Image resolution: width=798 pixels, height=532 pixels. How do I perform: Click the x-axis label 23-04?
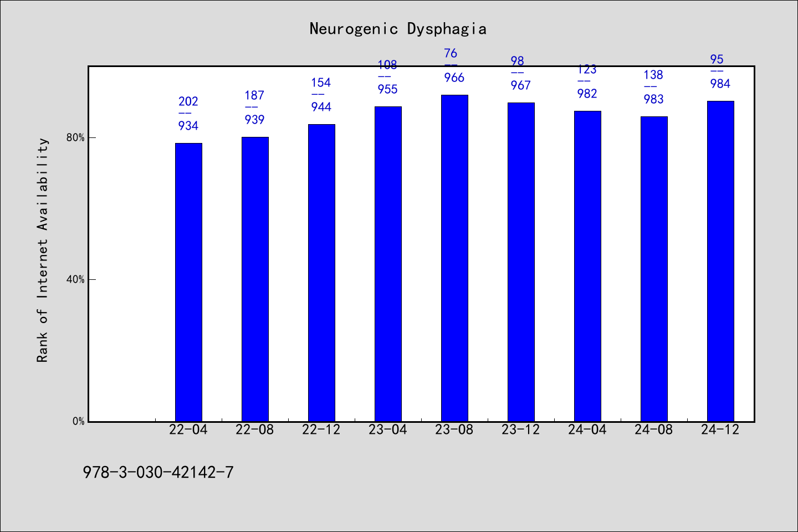point(388,429)
